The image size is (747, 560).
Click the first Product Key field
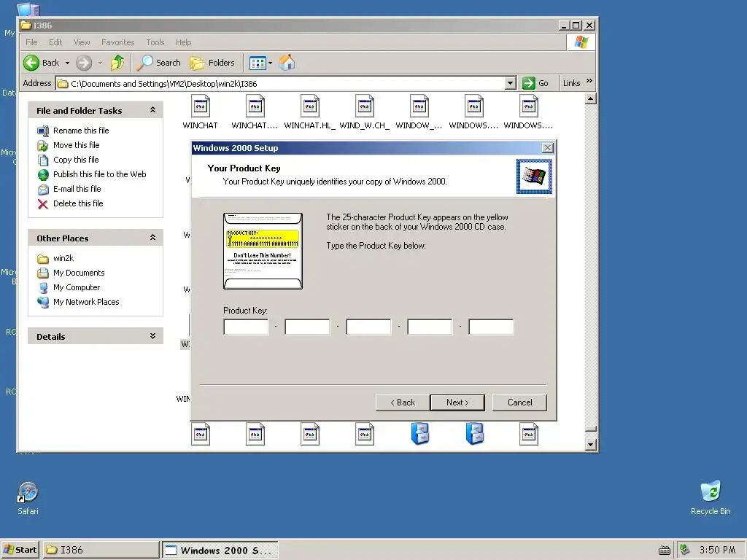pyautogui.click(x=247, y=327)
